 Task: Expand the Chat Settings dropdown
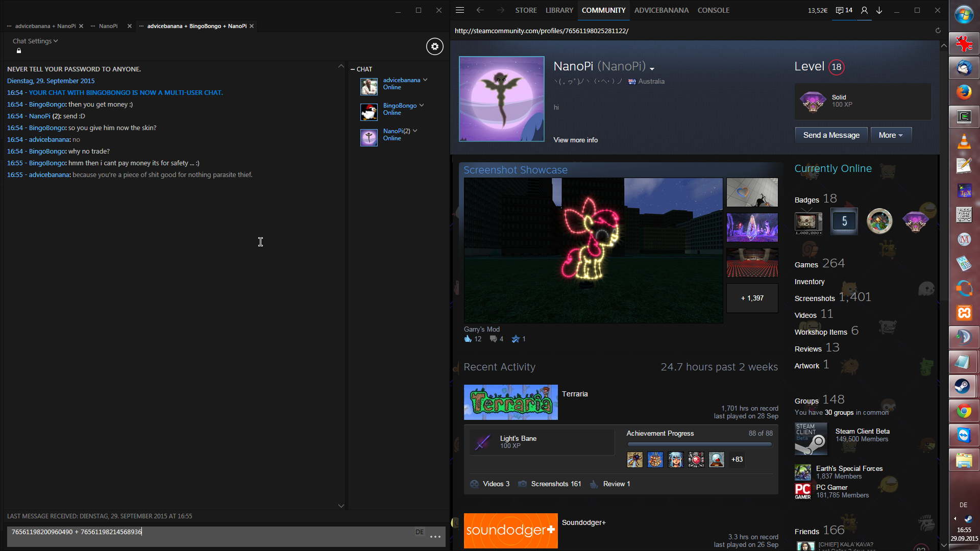[35, 41]
